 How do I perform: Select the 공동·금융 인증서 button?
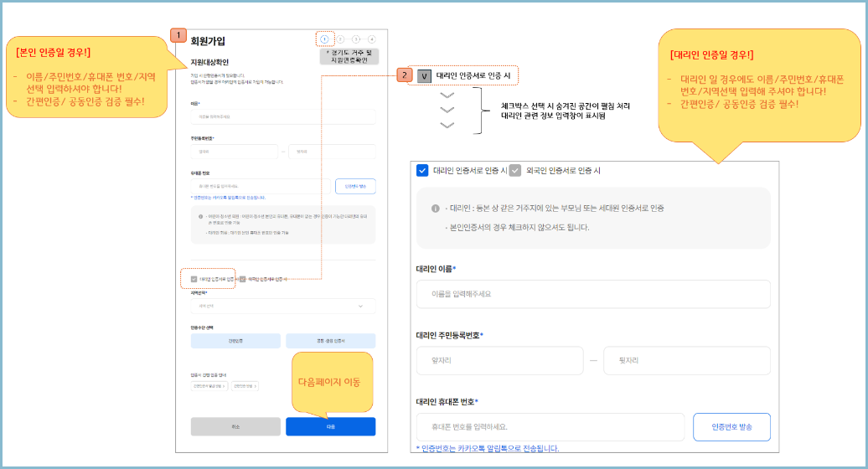tap(330, 341)
